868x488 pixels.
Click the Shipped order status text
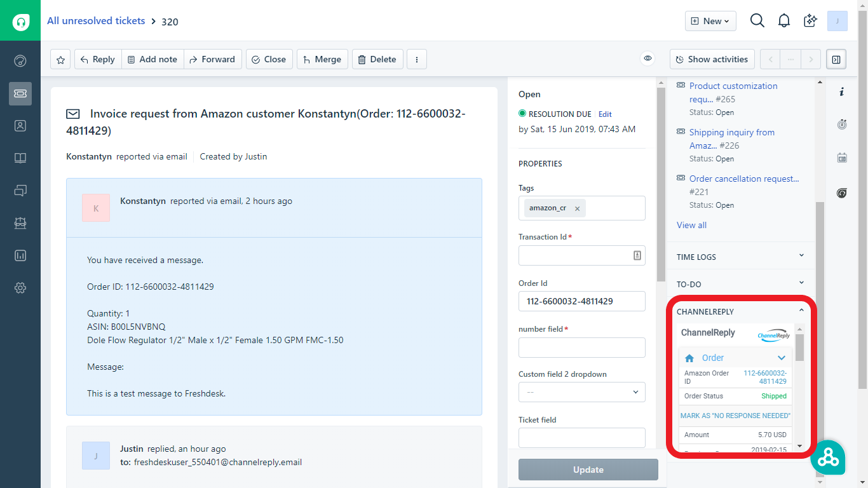tap(774, 396)
